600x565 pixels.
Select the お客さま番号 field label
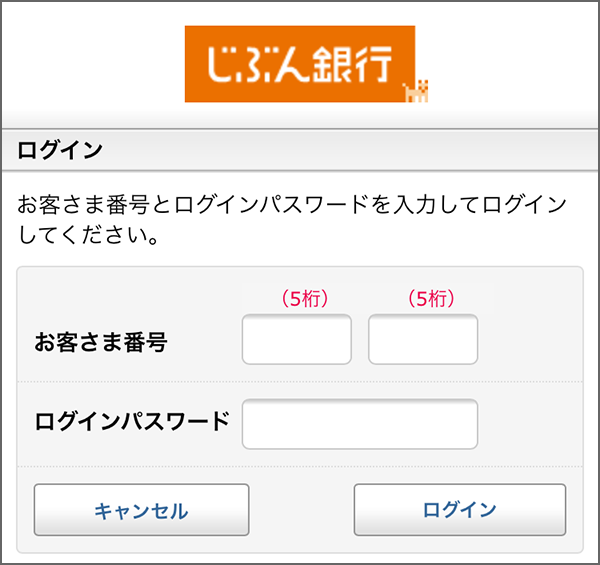tap(101, 342)
